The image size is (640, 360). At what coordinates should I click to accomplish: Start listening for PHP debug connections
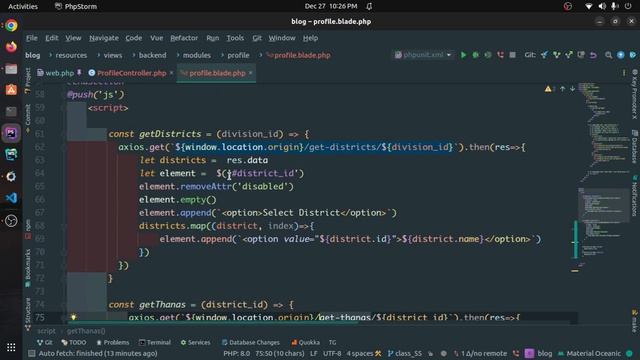click(500, 55)
